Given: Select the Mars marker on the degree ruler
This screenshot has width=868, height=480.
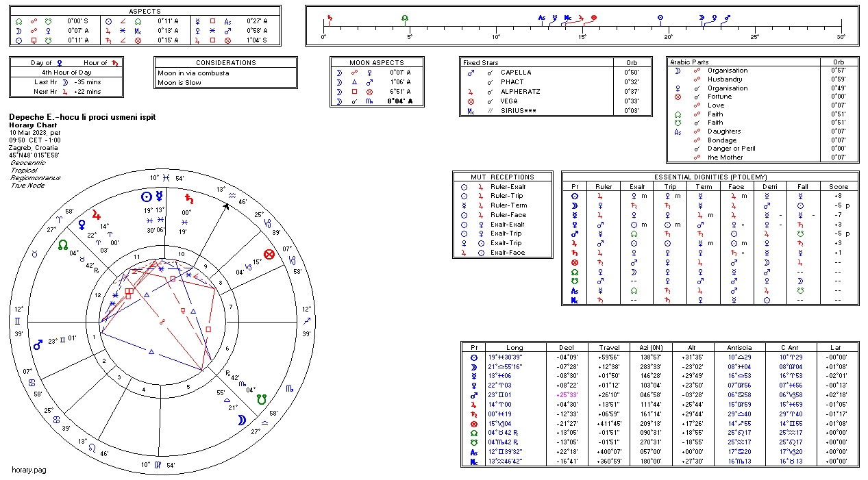Looking at the screenshot, I should point(728,17).
